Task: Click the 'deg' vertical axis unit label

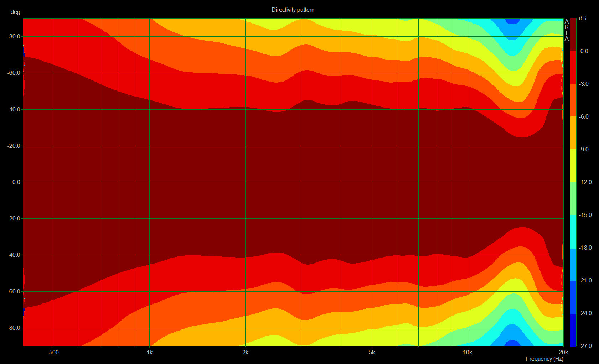Action: (15, 12)
